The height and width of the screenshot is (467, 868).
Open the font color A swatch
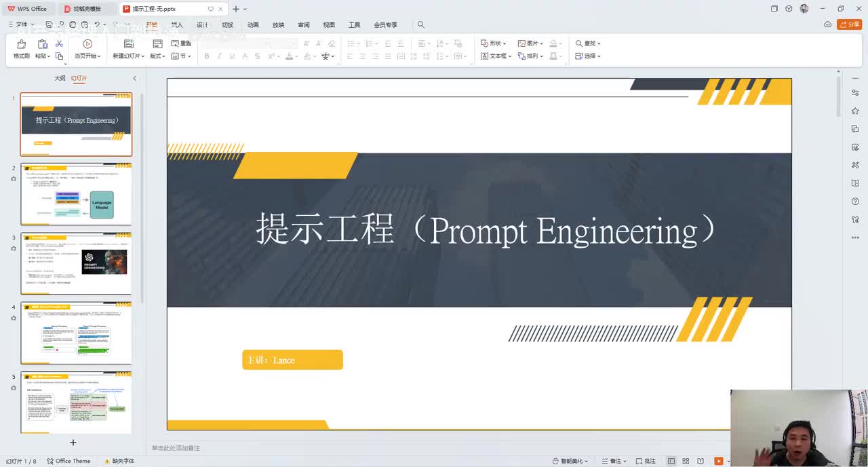point(289,56)
